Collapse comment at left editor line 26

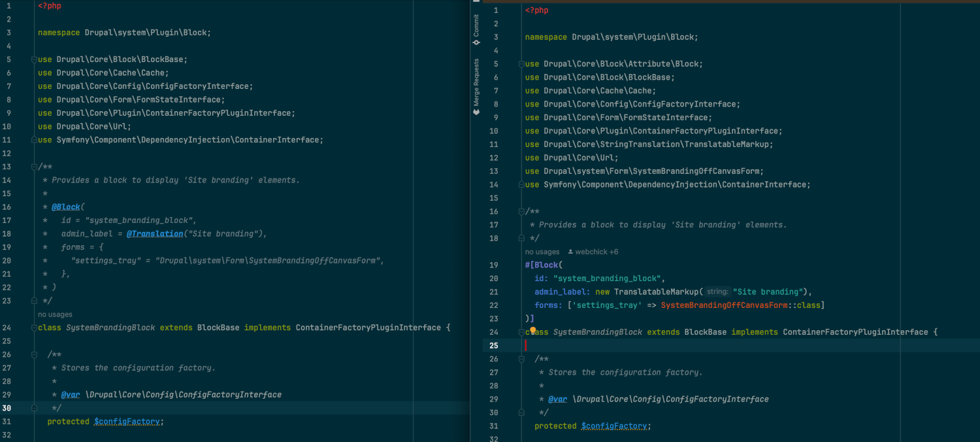tap(34, 354)
